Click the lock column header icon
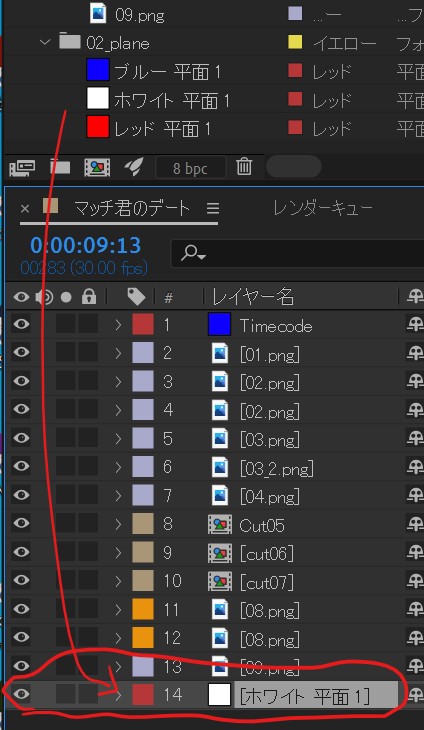 coord(89,297)
